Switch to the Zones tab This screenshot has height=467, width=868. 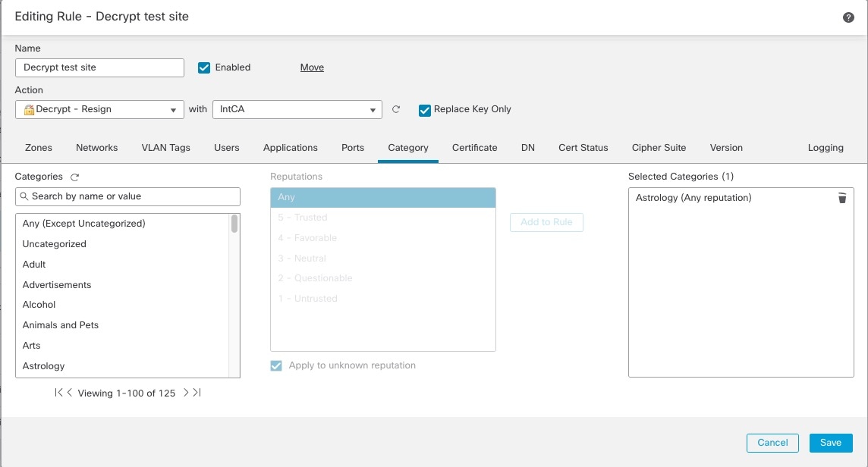tap(38, 148)
